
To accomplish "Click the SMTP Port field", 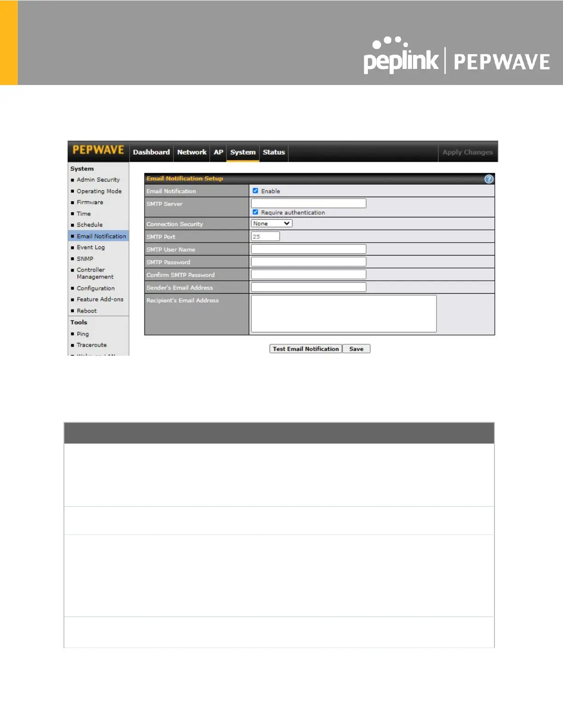I will click(265, 236).
